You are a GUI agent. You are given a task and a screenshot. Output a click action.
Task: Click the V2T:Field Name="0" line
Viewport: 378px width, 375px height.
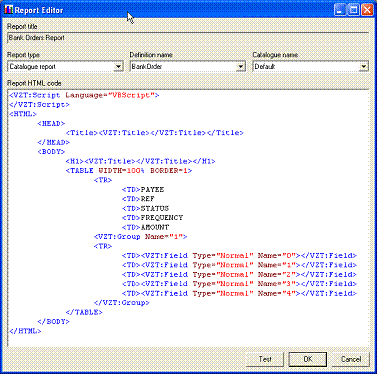tap(239, 256)
